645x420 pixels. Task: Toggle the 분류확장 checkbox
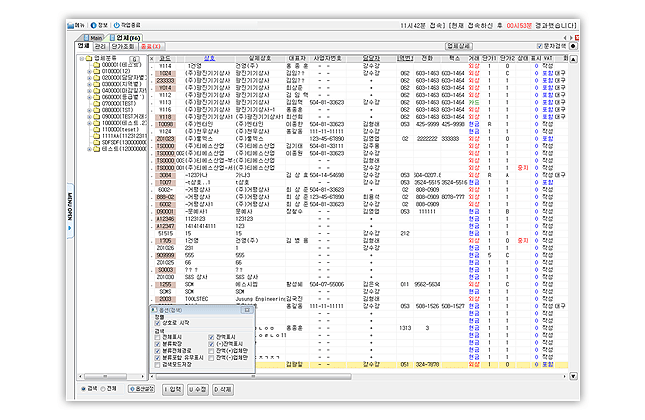click(x=157, y=344)
